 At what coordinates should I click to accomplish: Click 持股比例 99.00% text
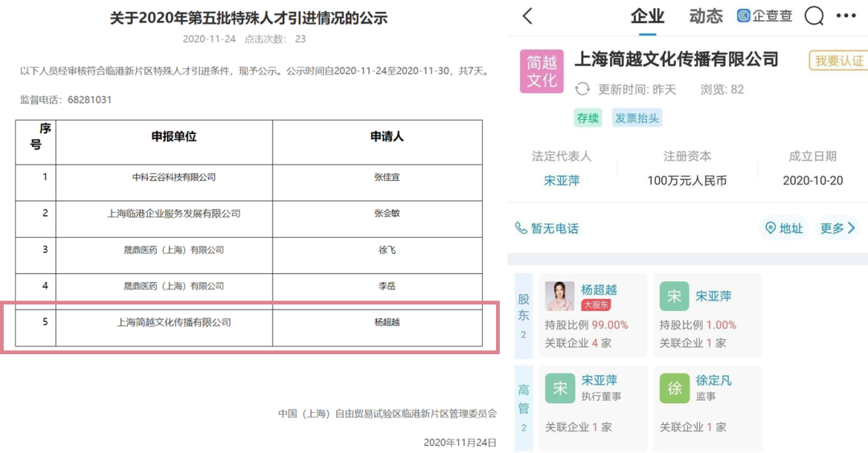(x=586, y=324)
